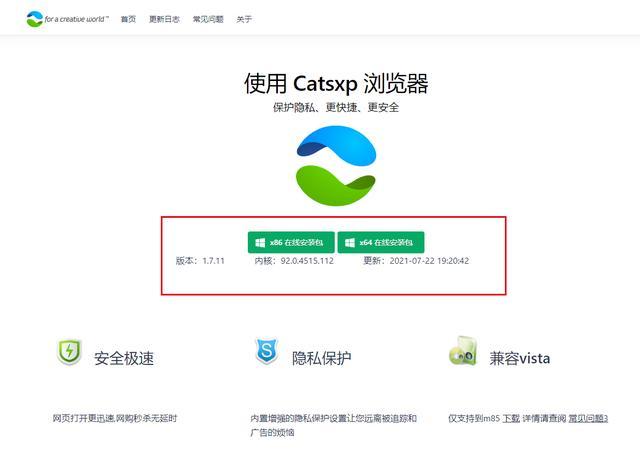Download the x86 在线安装包
The height and width of the screenshot is (458, 640).
pos(291,242)
